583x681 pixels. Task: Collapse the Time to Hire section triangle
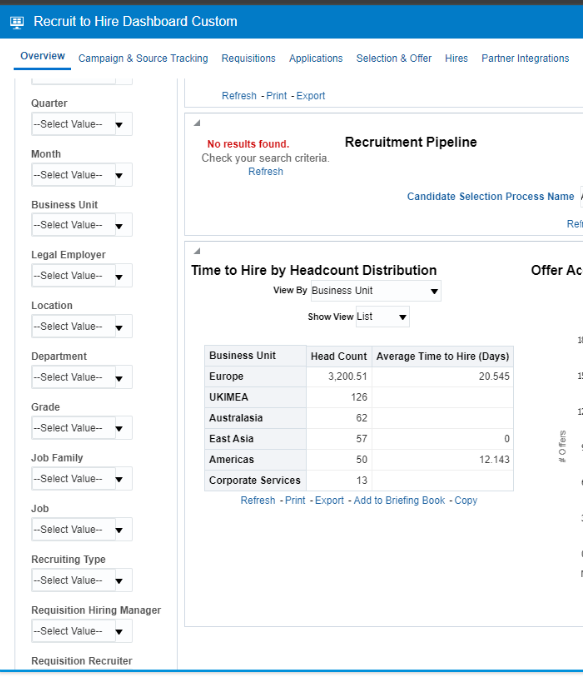[197, 251]
